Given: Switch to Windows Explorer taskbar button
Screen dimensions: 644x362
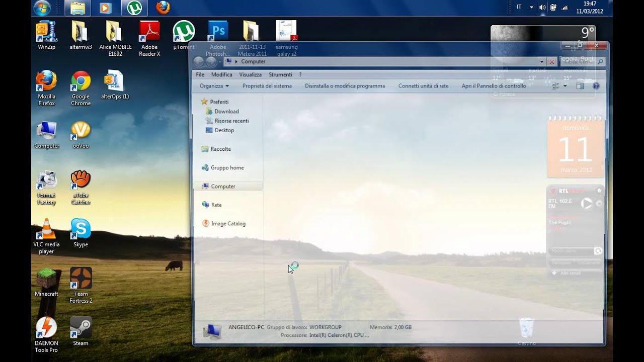Looking at the screenshot, I should click(x=77, y=8).
